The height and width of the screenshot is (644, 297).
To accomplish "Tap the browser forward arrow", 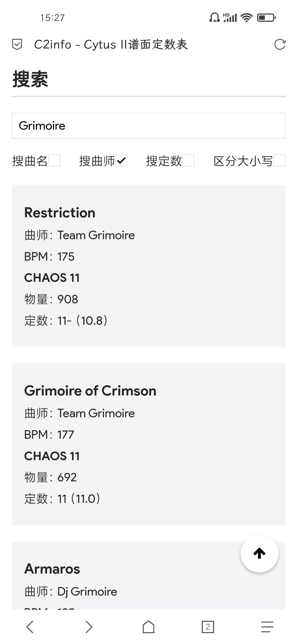I will 89,627.
